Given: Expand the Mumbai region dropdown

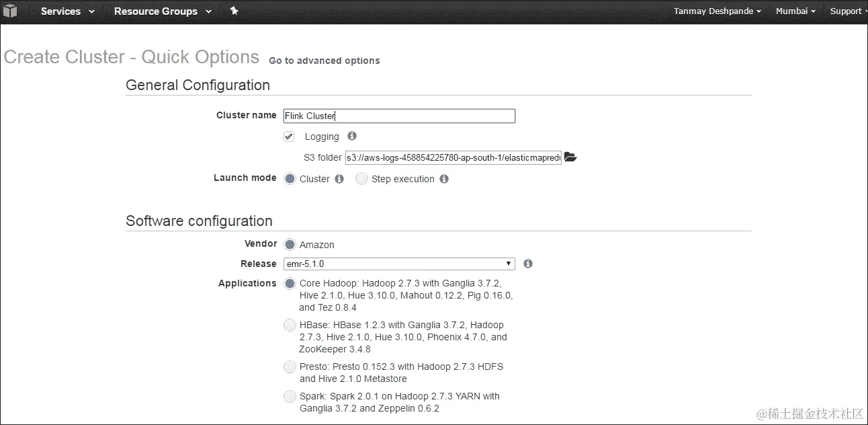Looking at the screenshot, I should pos(795,11).
